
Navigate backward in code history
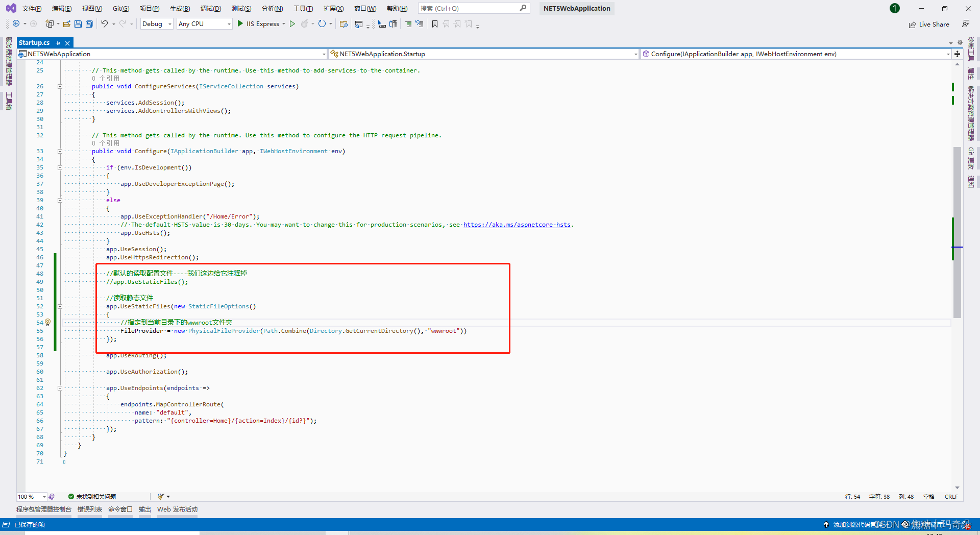pos(15,23)
